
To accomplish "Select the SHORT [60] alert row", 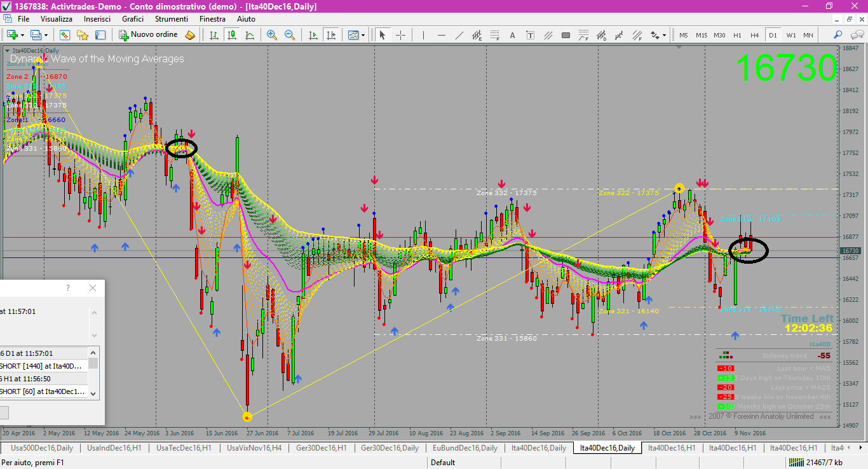I will click(43, 391).
